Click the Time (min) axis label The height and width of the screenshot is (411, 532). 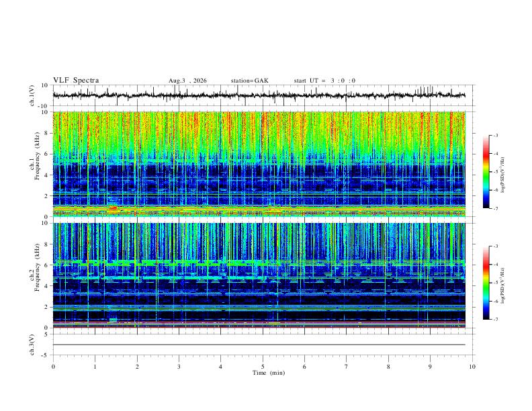click(269, 373)
